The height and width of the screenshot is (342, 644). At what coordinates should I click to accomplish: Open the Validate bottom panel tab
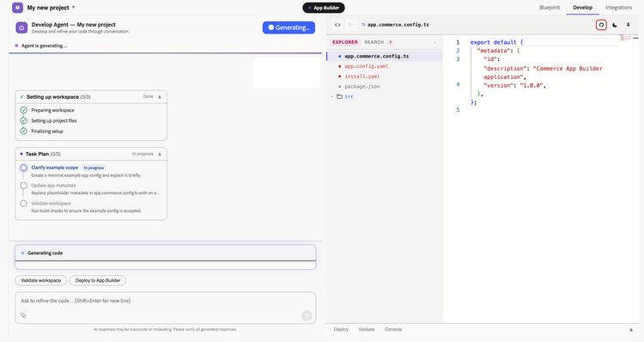click(x=367, y=329)
